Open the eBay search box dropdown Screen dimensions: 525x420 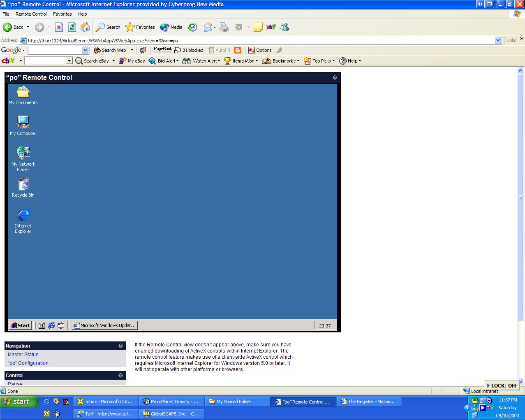(69, 61)
